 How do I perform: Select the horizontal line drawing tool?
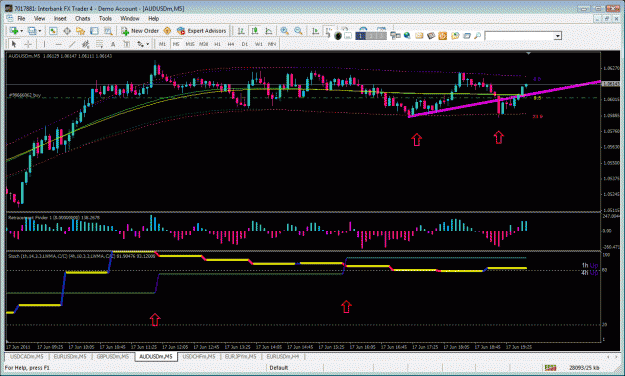tap(59, 44)
